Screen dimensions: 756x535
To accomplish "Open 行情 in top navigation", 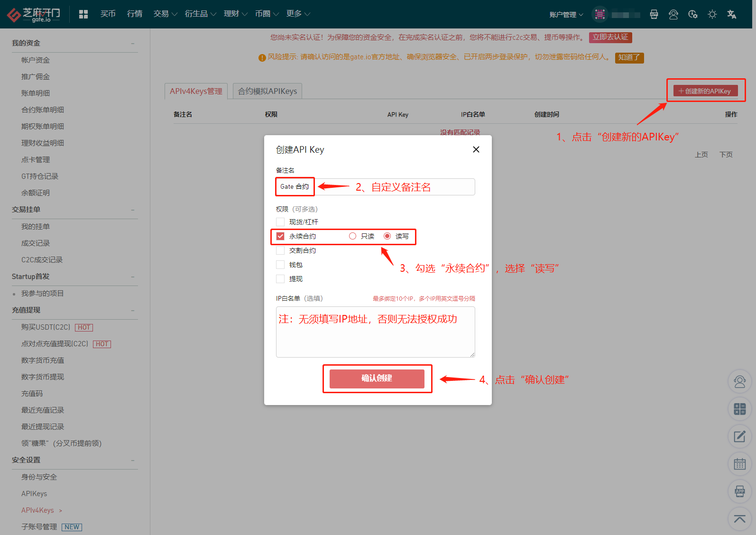I will point(135,14).
